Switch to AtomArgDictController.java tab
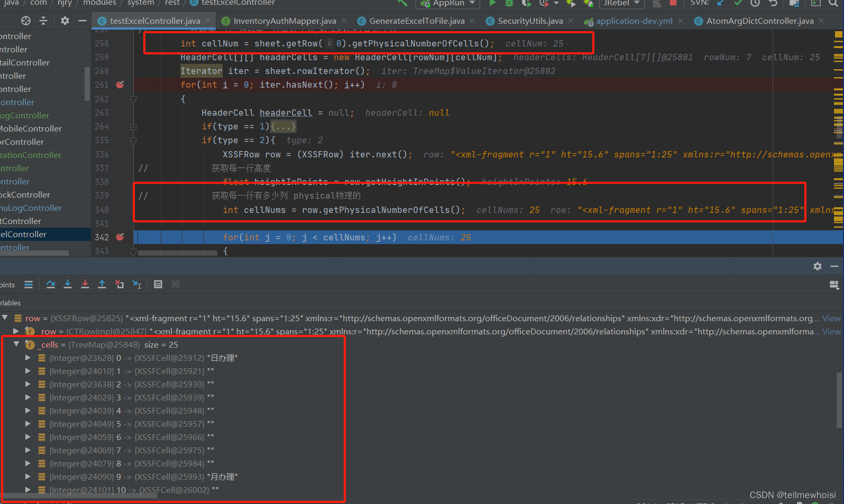The height and width of the screenshot is (504, 844). pyautogui.click(x=759, y=21)
